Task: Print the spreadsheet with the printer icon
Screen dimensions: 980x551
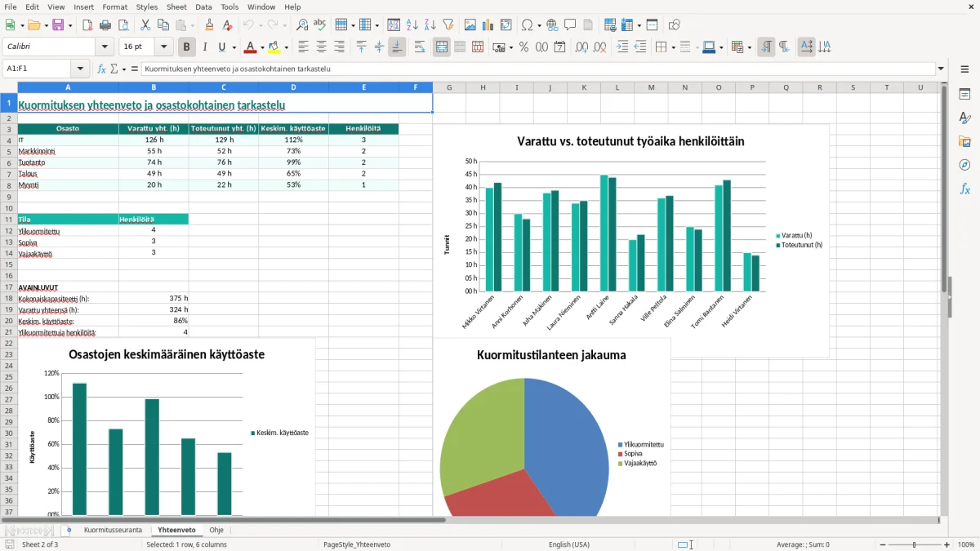Action: tap(105, 25)
